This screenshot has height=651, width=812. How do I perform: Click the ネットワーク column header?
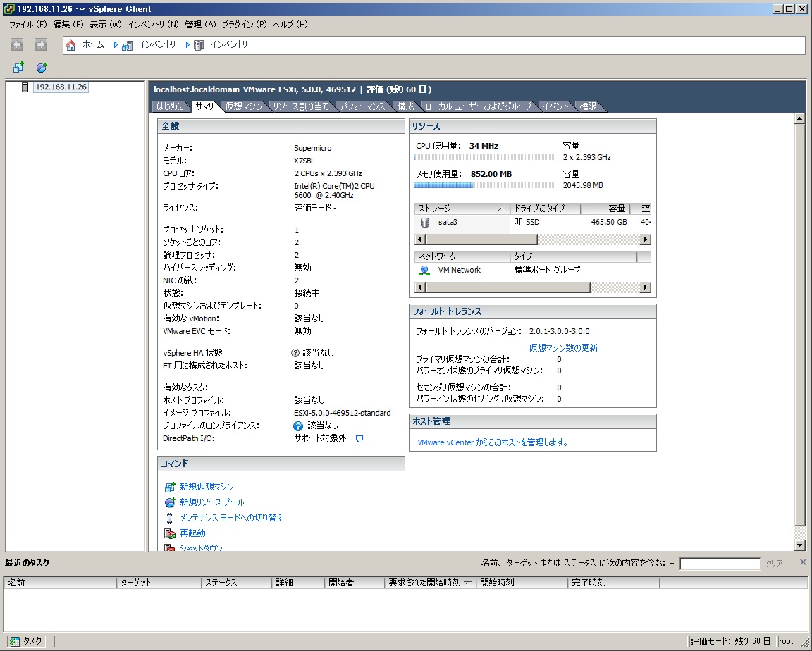462,256
